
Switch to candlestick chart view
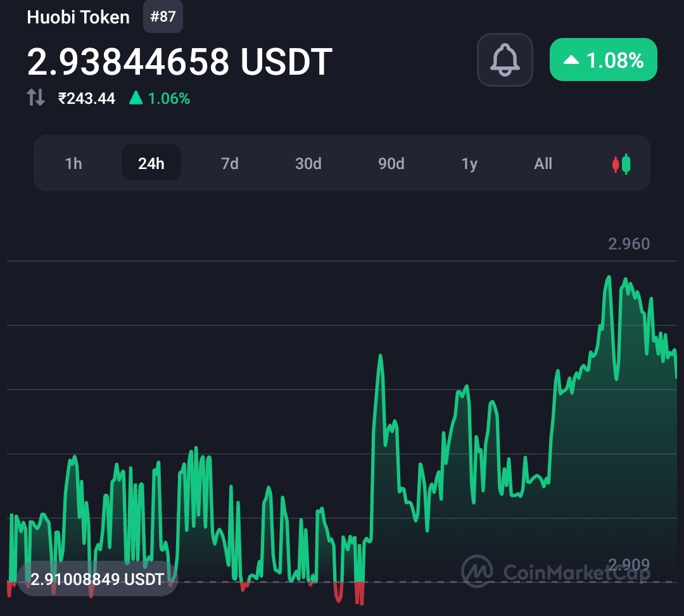point(621,164)
